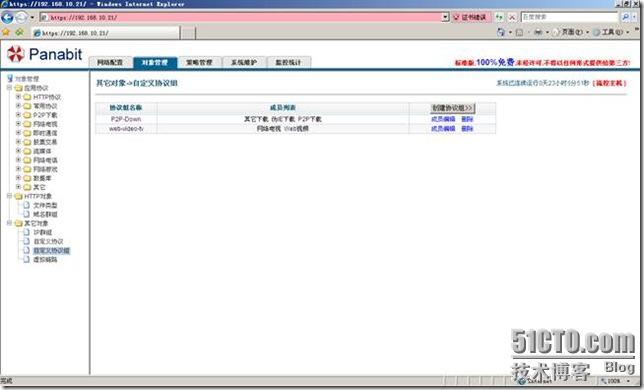
Task: Click the browser search box
Action: (570, 17)
